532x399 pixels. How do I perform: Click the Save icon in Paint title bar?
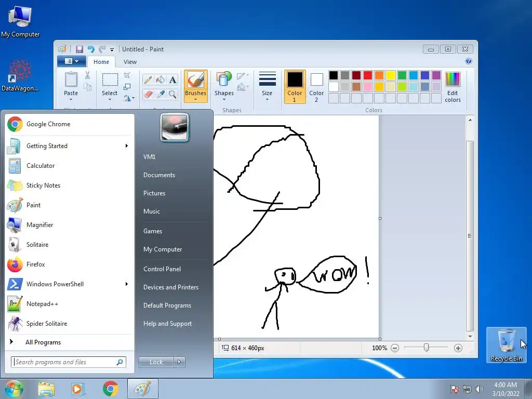click(x=79, y=49)
